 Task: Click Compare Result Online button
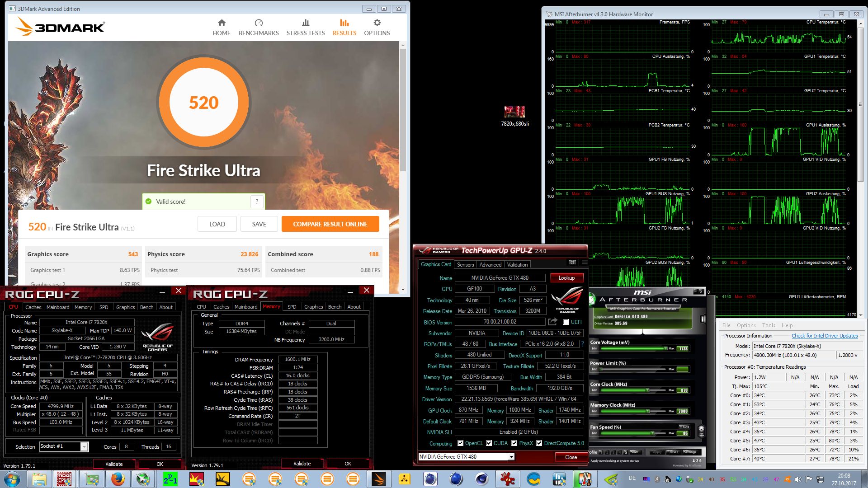[330, 224]
